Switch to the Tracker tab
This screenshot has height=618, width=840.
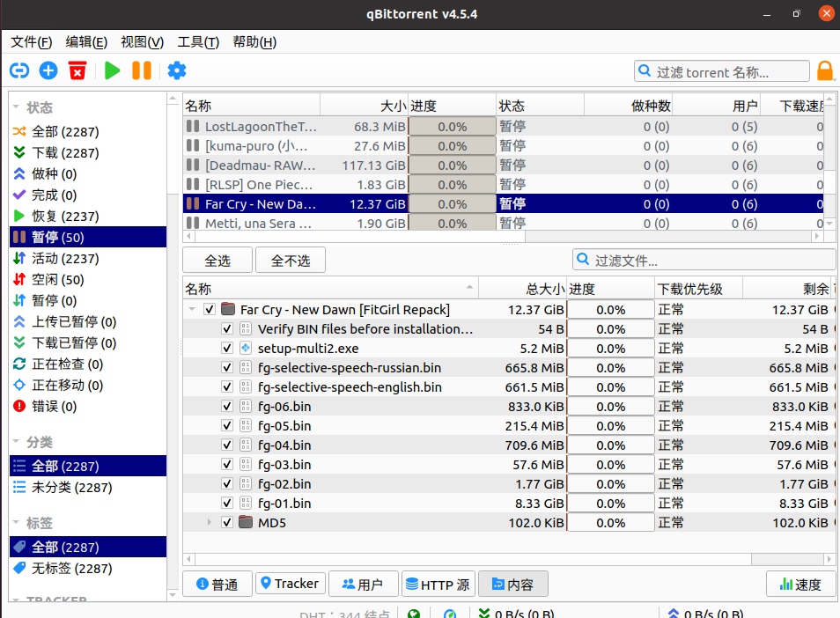290,583
